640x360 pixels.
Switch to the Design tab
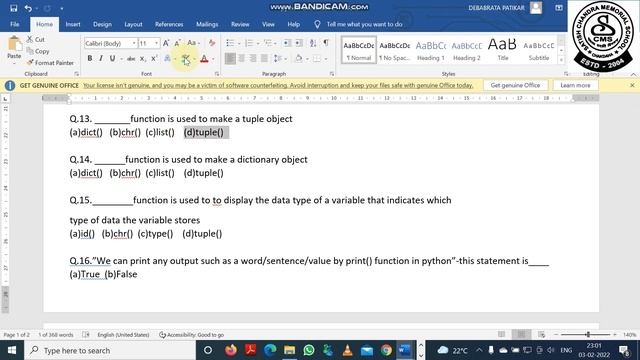point(102,24)
